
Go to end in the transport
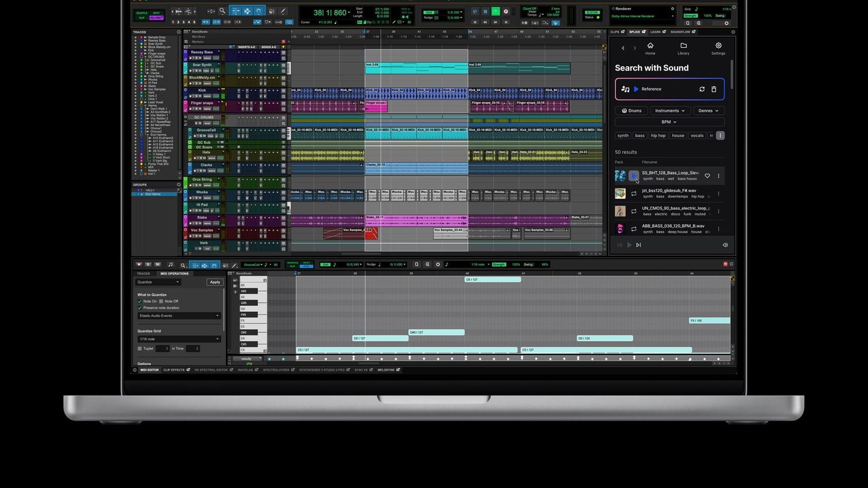pos(506,22)
